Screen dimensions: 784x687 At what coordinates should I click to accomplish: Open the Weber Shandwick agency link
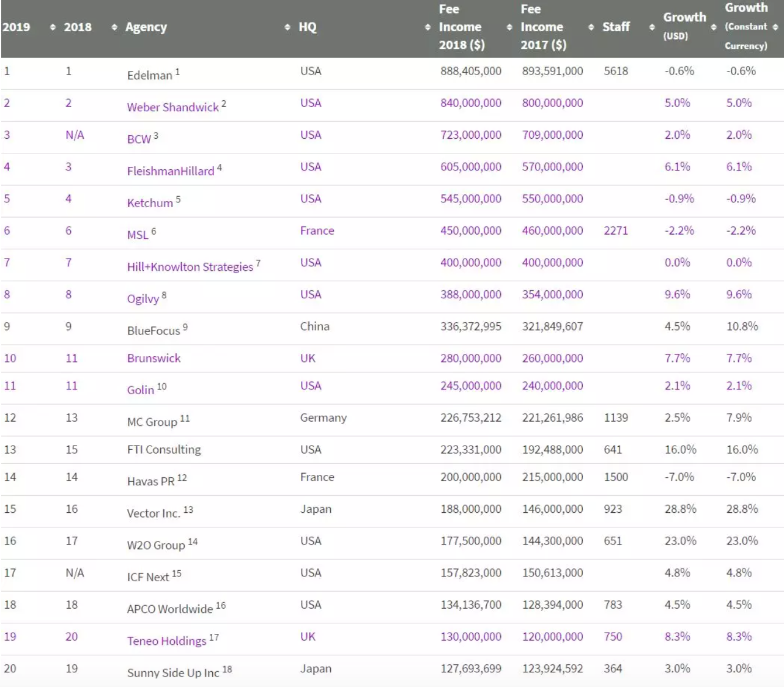click(173, 107)
